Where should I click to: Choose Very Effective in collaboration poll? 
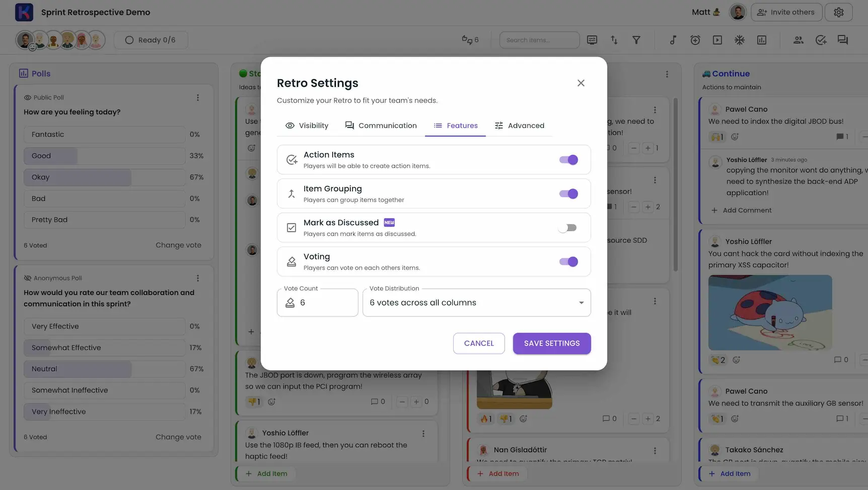click(104, 326)
